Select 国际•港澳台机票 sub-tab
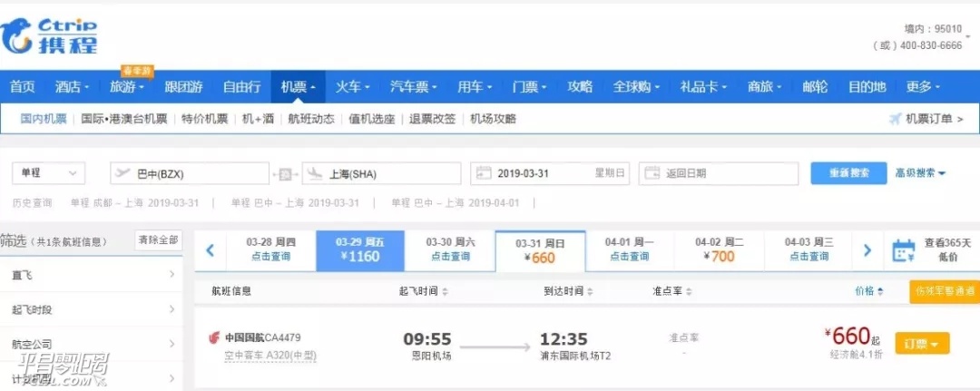The height and width of the screenshot is (391, 980). 124,119
